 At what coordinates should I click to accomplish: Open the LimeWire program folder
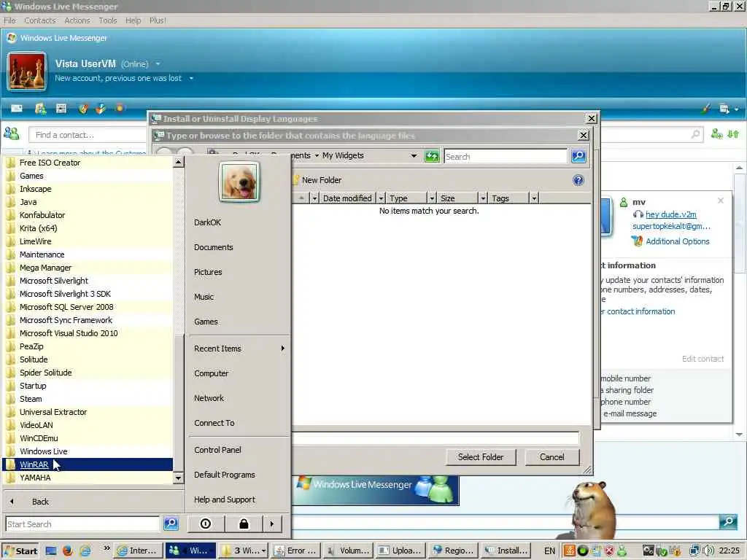88,241
